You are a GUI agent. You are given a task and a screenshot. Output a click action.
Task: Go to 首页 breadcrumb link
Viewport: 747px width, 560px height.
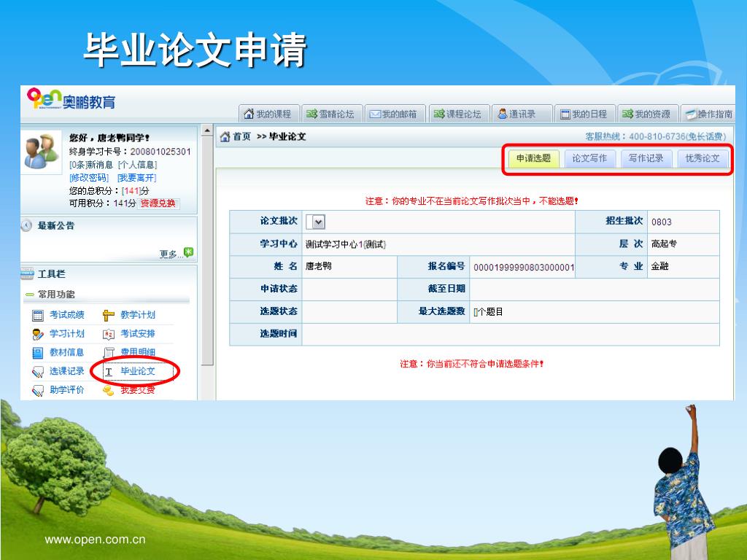tap(241, 136)
